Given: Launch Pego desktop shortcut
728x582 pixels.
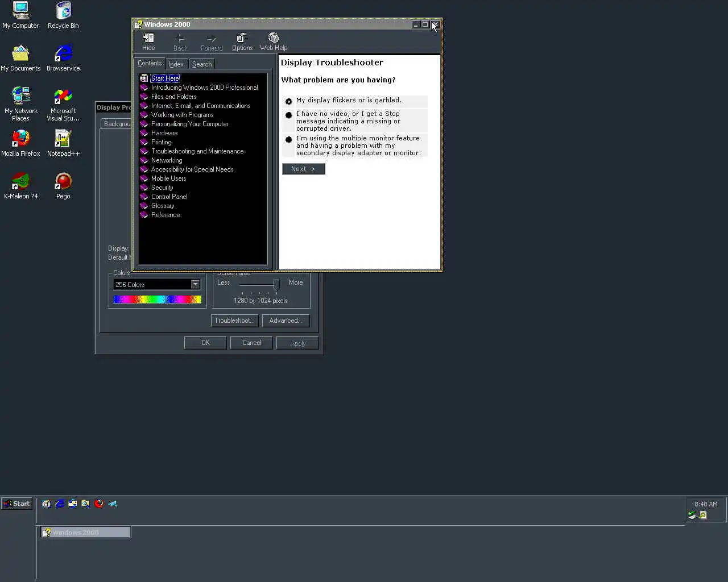Looking at the screenshot, I should (x=63, y=186).
